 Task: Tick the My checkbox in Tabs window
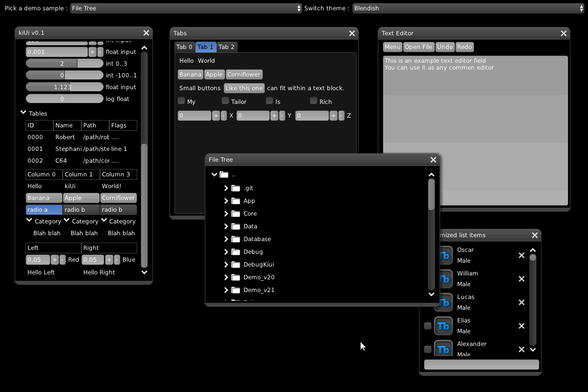coord(181,100)
